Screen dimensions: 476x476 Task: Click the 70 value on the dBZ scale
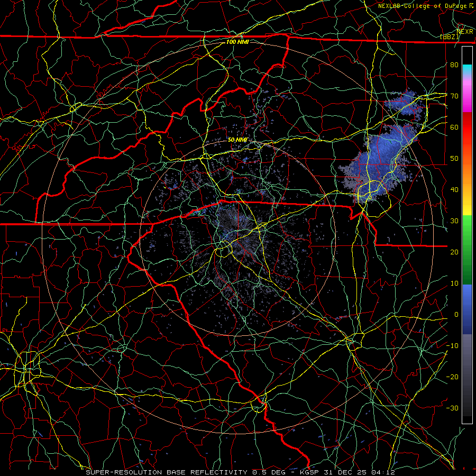[454, 96]
